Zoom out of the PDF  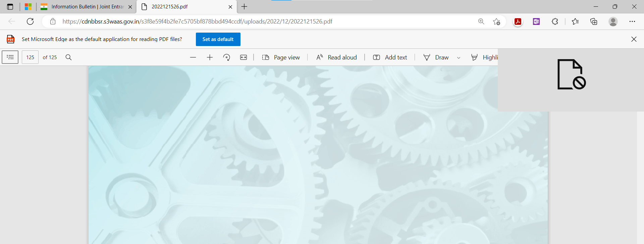pos(193,57)
